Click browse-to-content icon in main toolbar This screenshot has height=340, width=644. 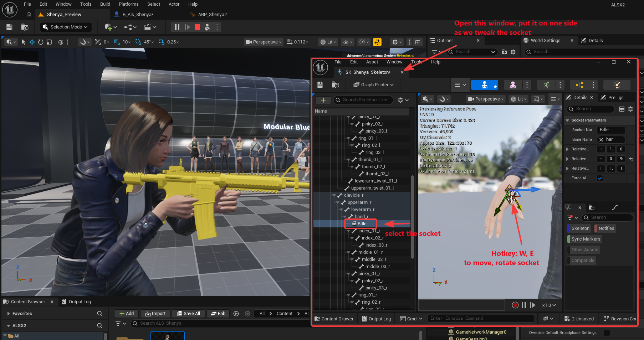(25, 27)
